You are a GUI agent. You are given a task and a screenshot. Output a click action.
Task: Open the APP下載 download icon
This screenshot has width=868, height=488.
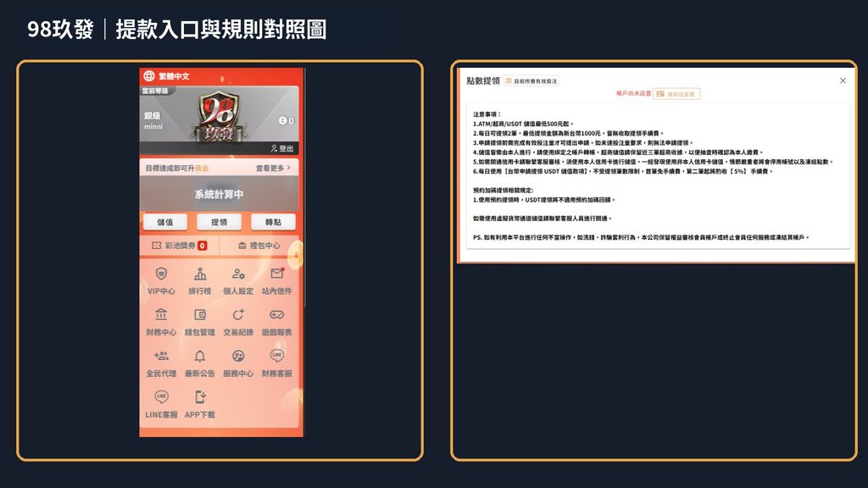pos(200,396)
